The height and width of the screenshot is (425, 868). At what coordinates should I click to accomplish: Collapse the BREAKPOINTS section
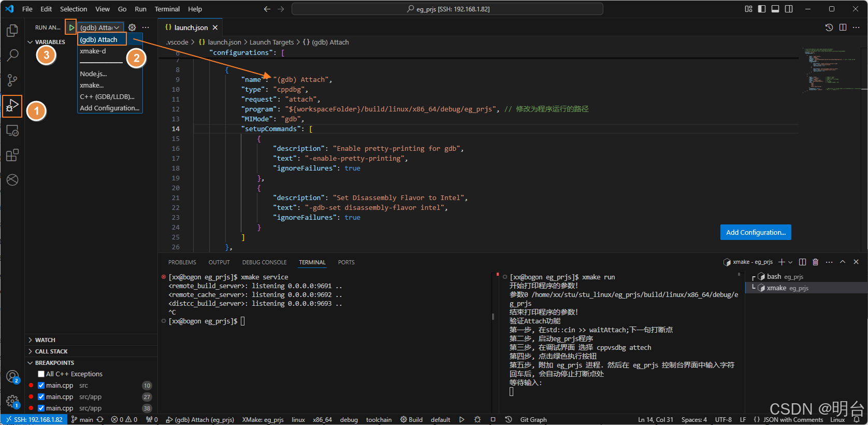point(51,363)
